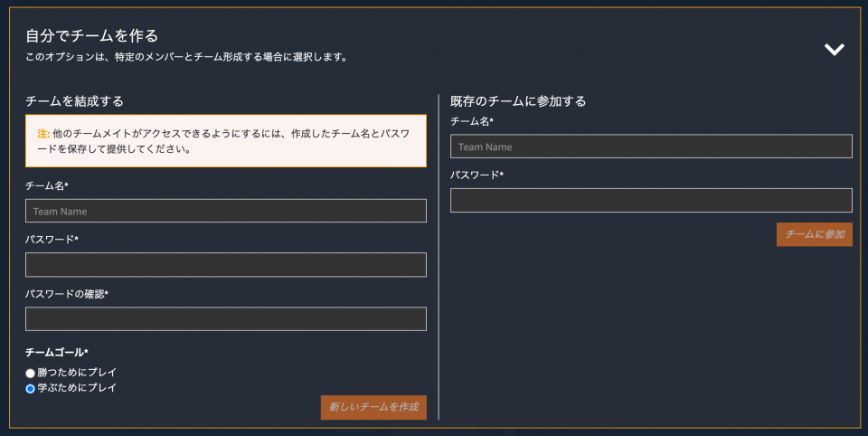Click the 新しいチームを作成 button
The image size is (868, 436).
tap(373, 407)
